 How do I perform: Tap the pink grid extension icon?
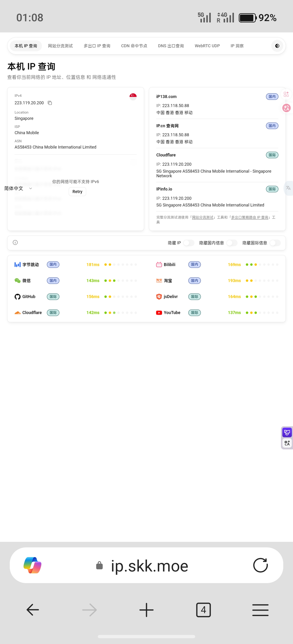point(286,94)
